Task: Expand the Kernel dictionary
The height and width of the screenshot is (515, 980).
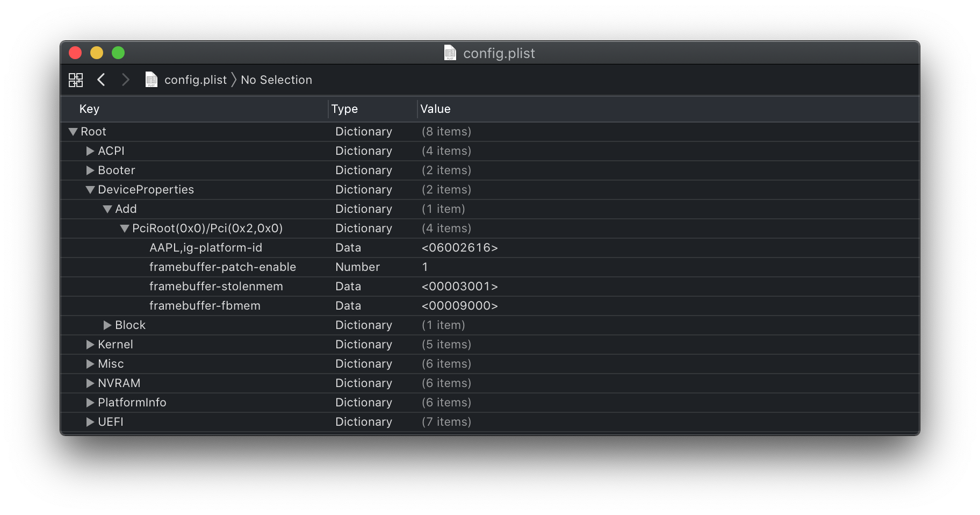Action: coord(90,344)
